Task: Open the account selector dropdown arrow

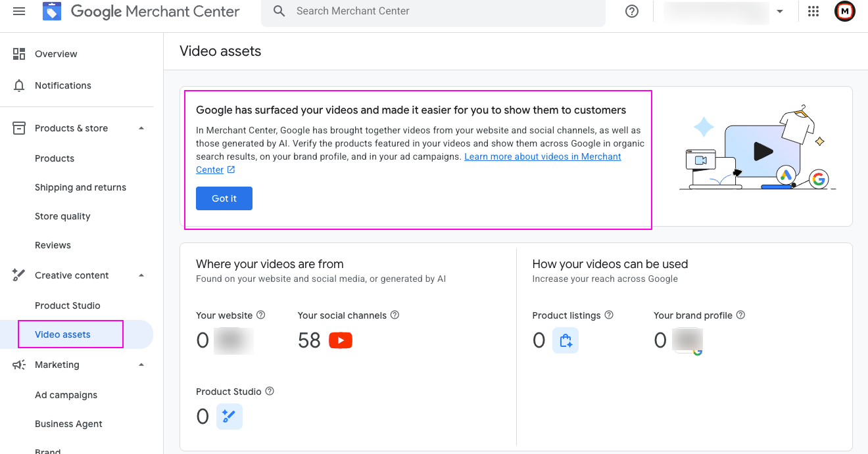Action: [780, 11]
